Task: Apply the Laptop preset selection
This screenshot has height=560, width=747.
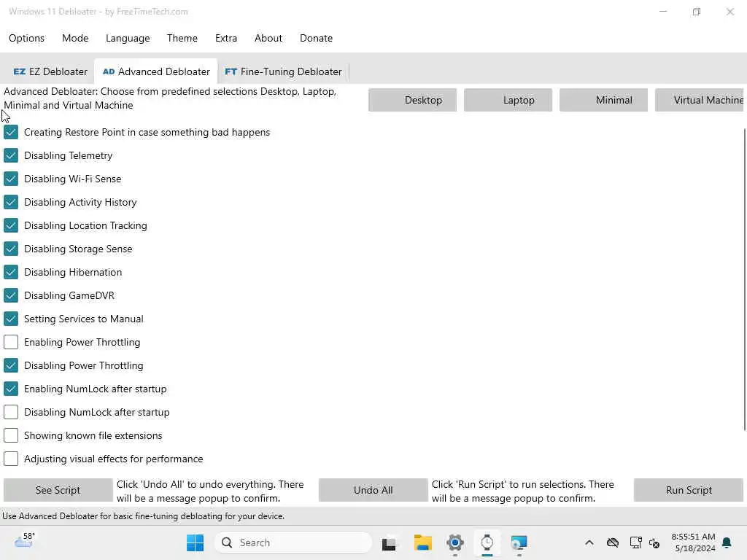Action: [508, 100]
